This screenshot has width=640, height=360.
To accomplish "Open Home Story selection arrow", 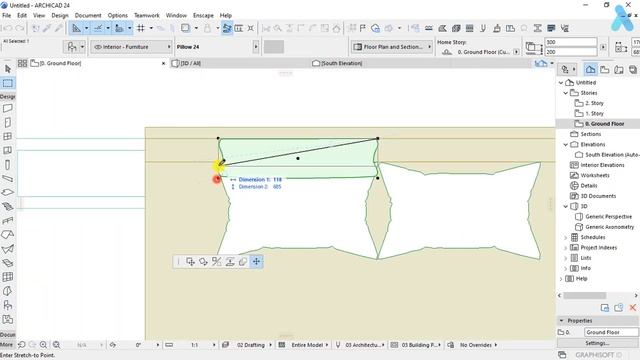I will coord(516,52).
